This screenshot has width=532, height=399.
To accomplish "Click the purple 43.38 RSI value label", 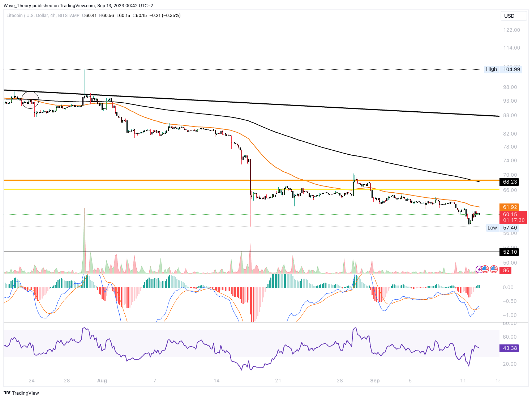I will (510, 348).
